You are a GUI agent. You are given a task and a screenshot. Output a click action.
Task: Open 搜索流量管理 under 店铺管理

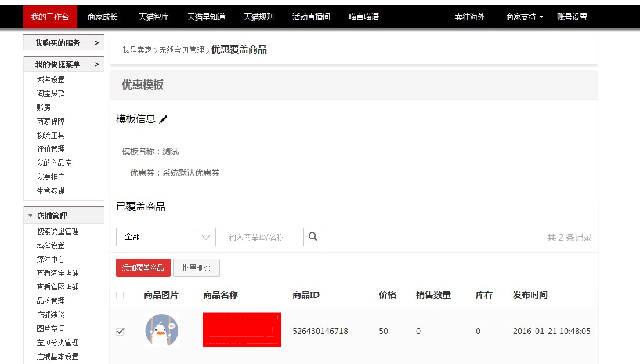point(57,231)
